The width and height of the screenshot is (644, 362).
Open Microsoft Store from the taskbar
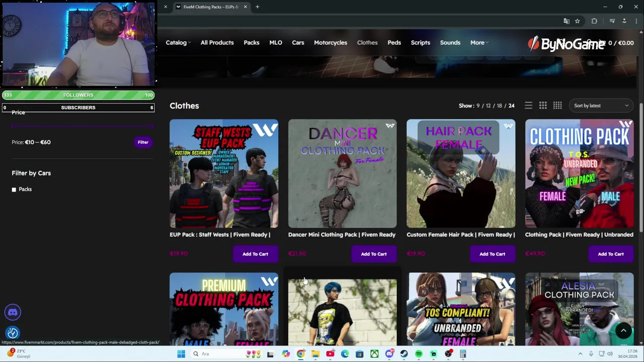pos(359,354)
